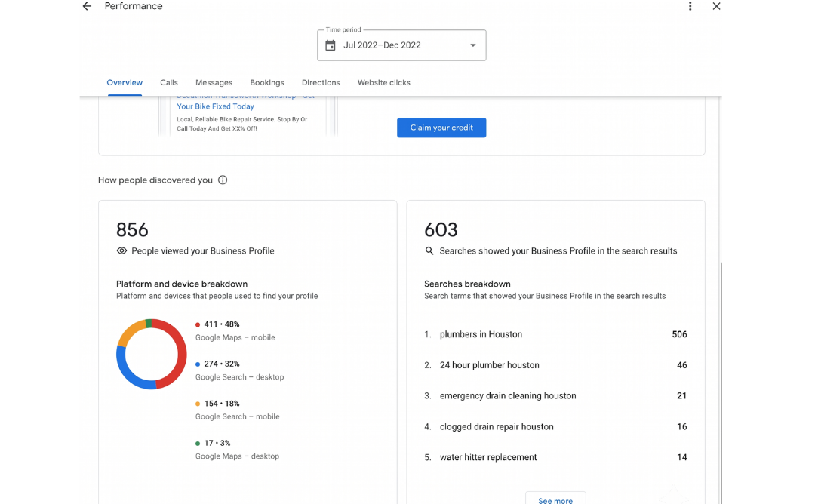Click 'Google Maps – desktop' legend label

(x=237, y=456)
